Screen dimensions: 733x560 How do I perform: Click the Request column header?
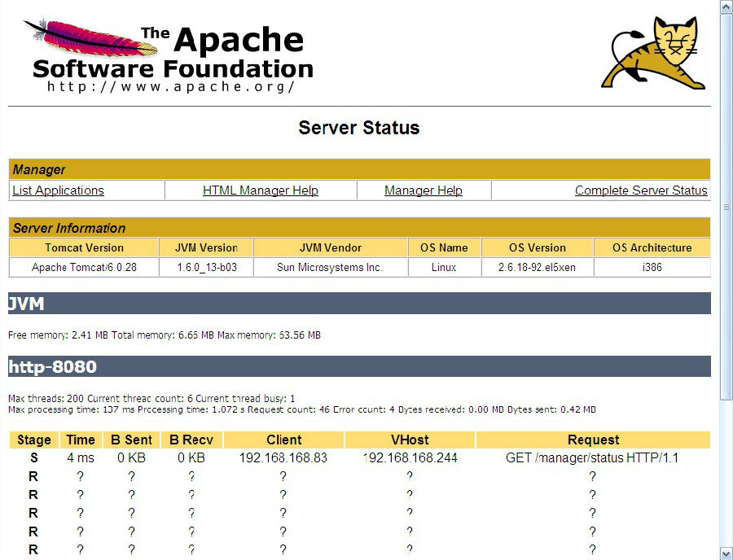click(x=593, y=440)
